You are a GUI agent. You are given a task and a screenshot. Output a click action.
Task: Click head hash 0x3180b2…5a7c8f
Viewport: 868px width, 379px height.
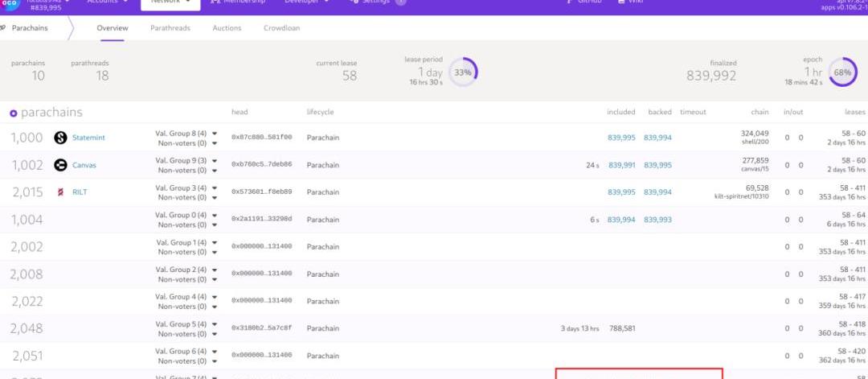[x=262, y=328]
